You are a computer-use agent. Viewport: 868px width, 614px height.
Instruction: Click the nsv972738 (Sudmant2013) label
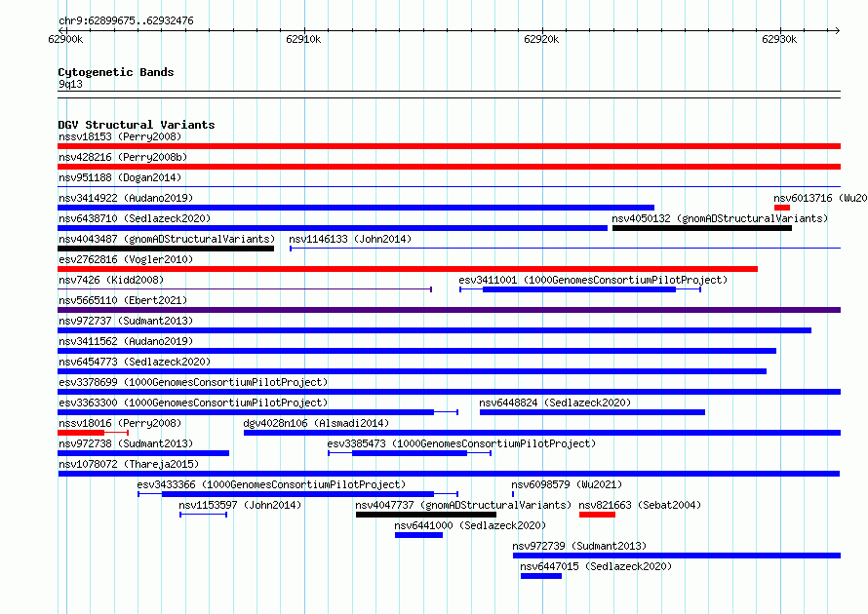[x=126, y=443]
